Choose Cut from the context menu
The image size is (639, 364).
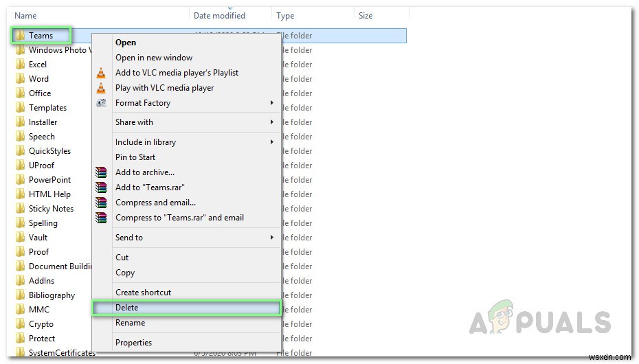pos(122,258)
